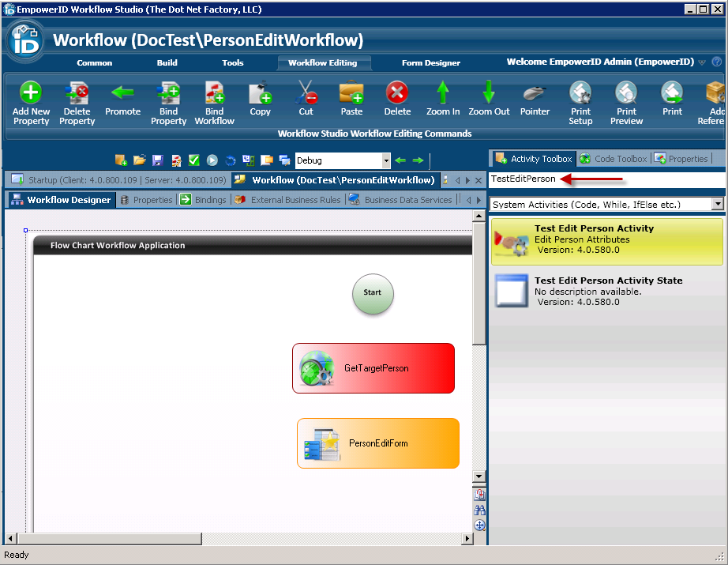Select the Add New Property tool

[31, 101]
